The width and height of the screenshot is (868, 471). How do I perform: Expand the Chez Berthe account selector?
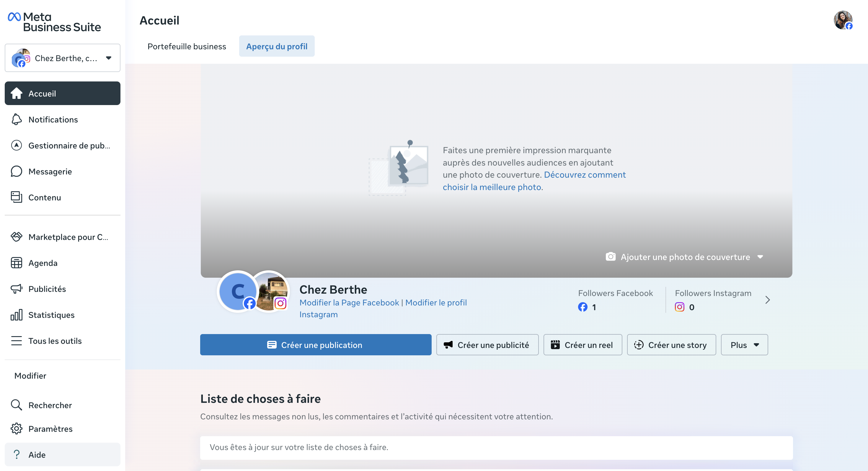(62, 58)
